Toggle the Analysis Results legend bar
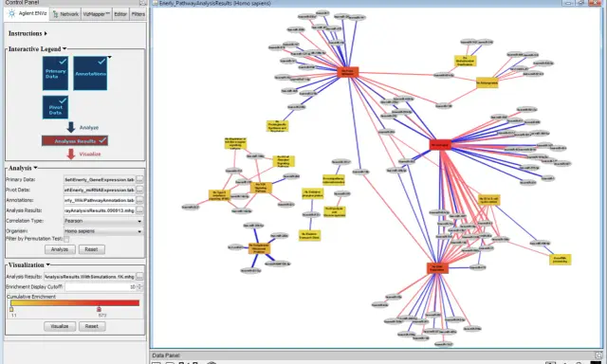Screen dimensions: 607x364 pos(75,141)
